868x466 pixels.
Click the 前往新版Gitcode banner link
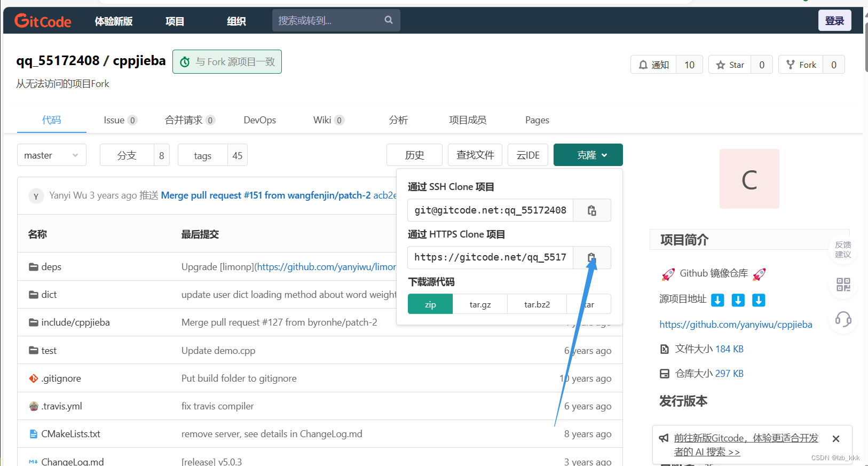click(746, 445)
